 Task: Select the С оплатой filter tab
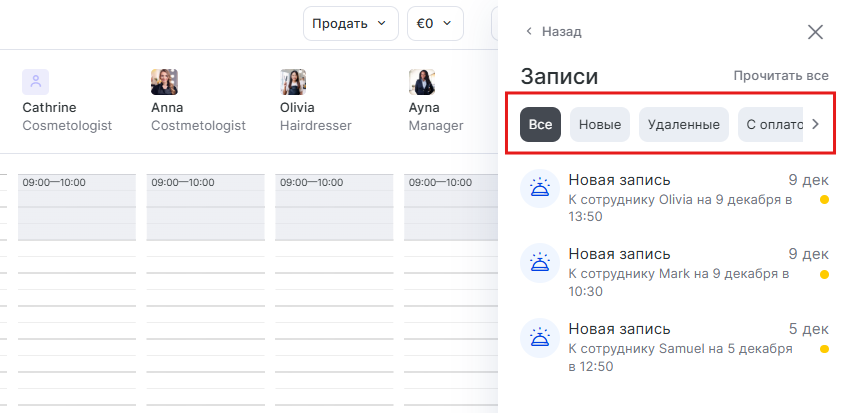point(773,125)
